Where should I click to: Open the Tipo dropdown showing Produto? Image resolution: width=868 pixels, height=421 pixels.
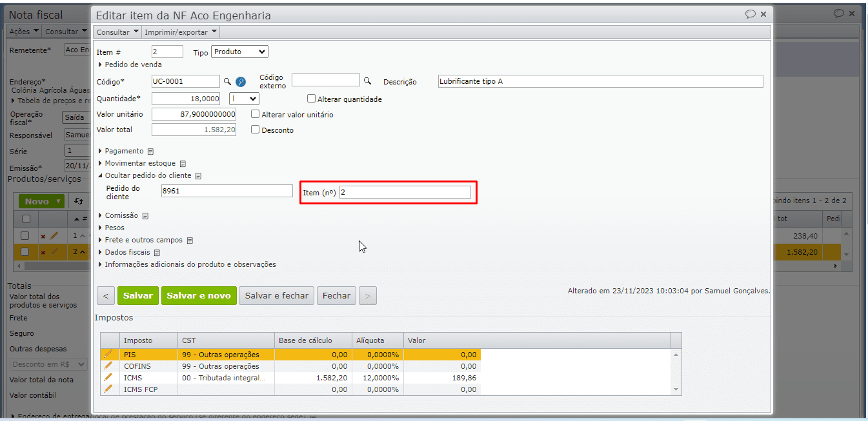pyautogui.click(x=239, y=52)
